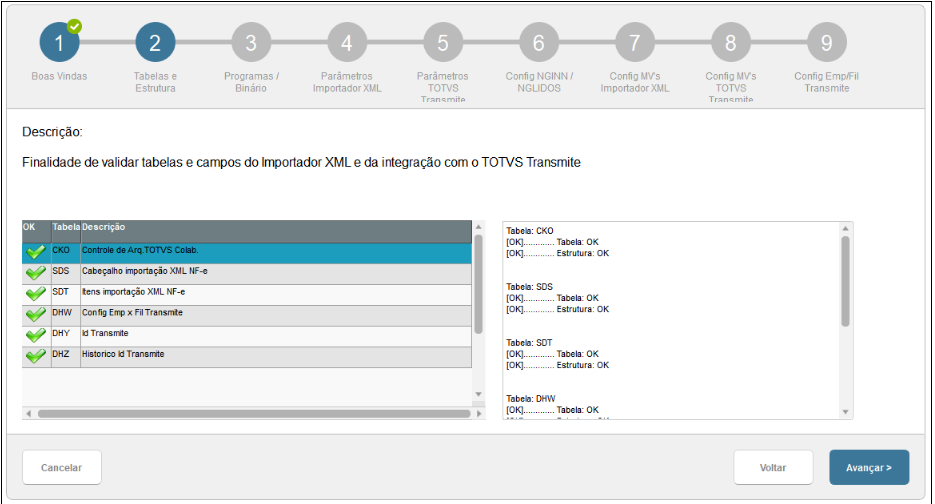Screen dimensions: 935x504
Task: Click step 1 Boas Vindas circle
Action: coord(59,42)
